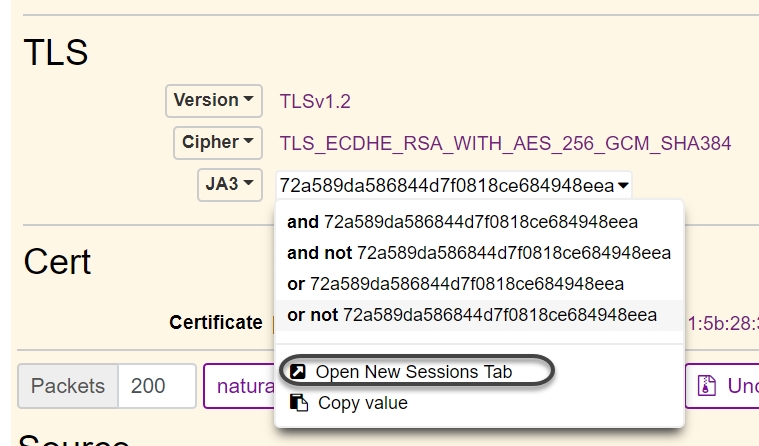The image size is (759, 446).
Task: Click the packets count field showing 200
Action: tap(157, 386)
